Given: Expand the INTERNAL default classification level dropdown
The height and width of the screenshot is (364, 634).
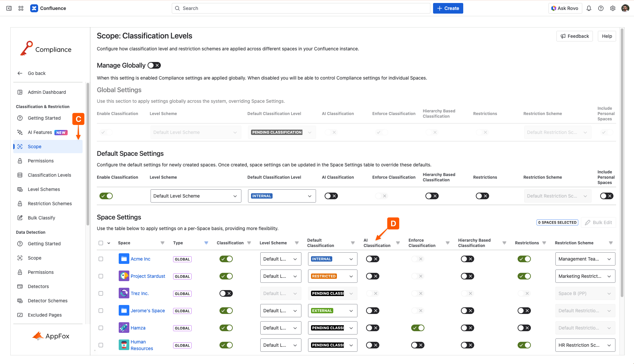Looking at the screenshot, I should pos(282,196).
